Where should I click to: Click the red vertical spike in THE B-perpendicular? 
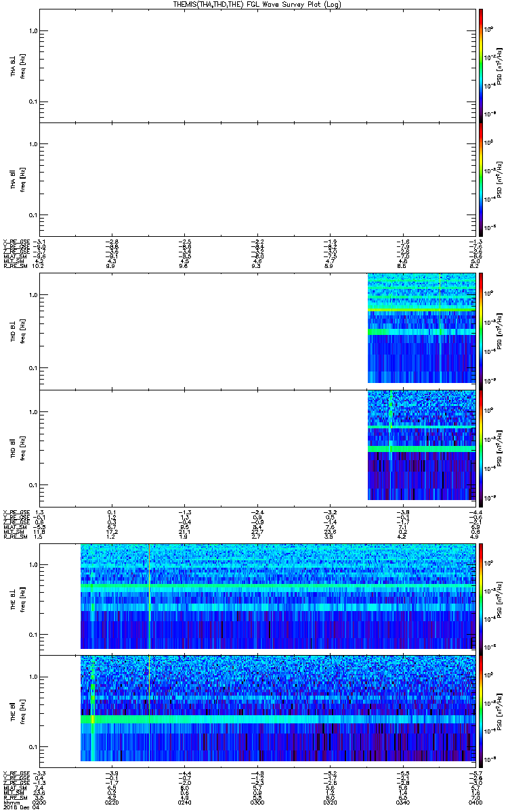(x=148, y=596)
